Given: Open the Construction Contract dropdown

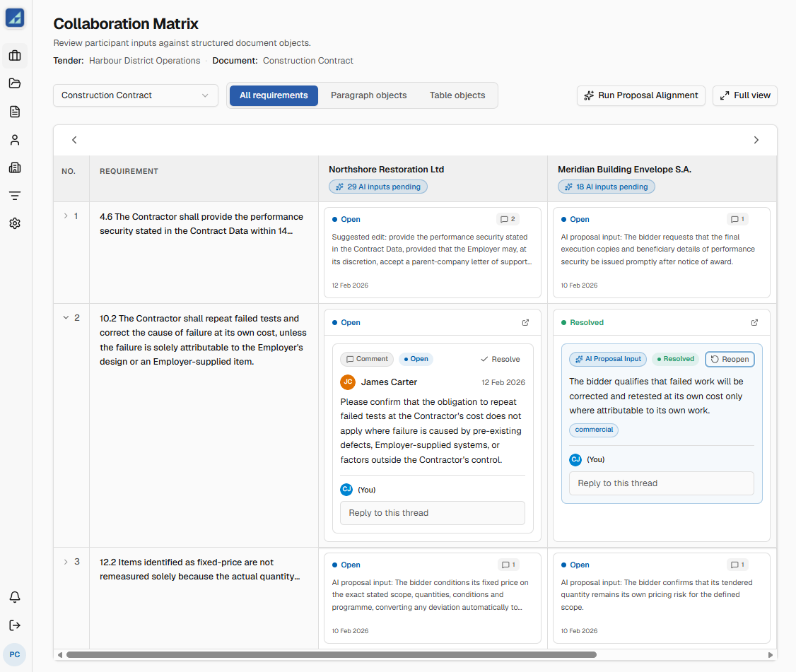Looking at the screenshot, I should [x=136, y=95].
